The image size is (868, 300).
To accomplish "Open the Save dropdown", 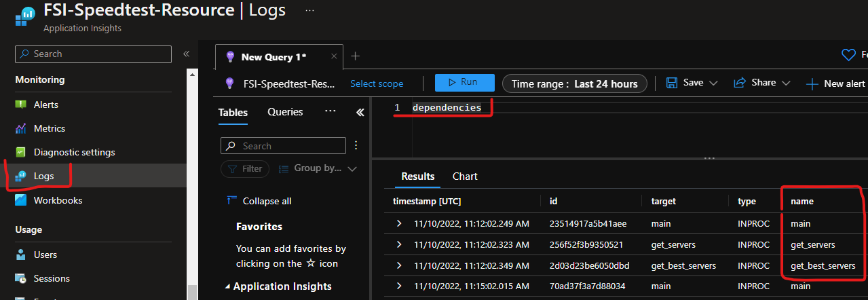I will click(x=692, y=83).
